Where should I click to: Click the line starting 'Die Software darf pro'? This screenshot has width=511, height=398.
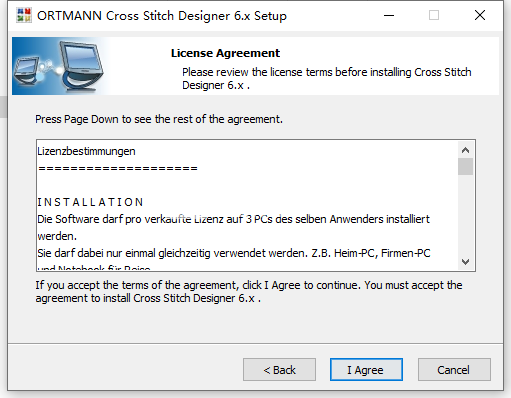233,219
